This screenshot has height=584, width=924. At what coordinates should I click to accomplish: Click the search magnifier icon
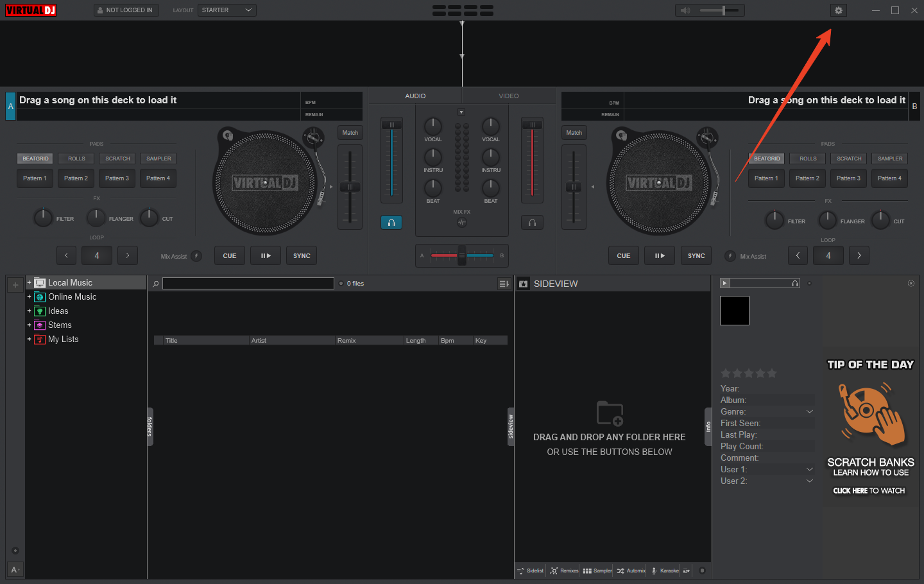(x=155, y=284)
